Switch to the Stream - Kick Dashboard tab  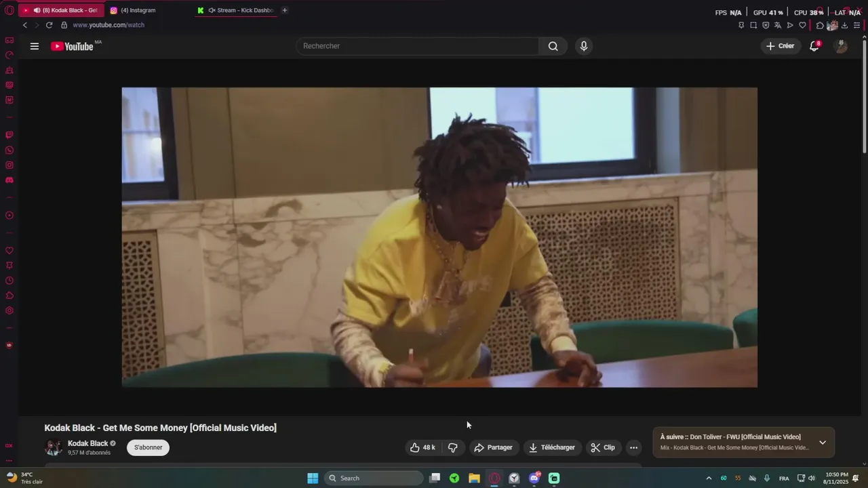coord(235,10)
